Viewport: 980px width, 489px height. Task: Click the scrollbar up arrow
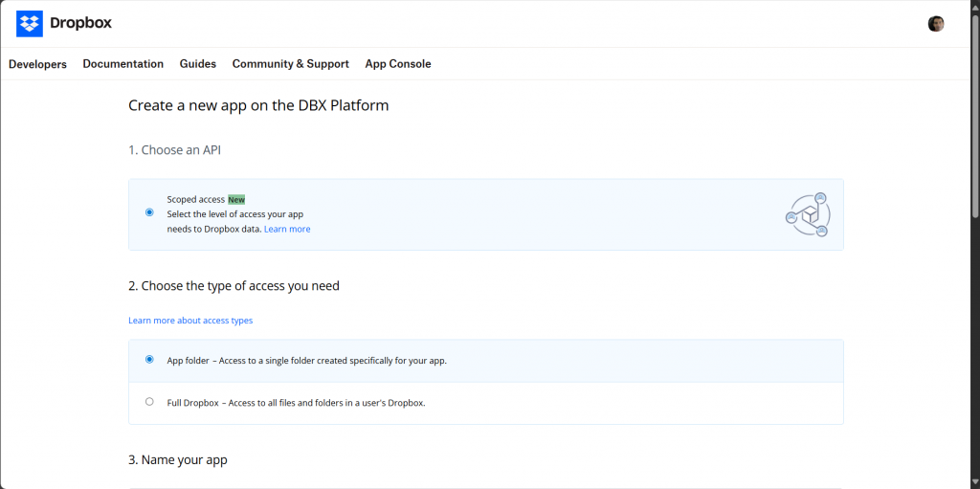pyautogui.click(x=975, y=6)
